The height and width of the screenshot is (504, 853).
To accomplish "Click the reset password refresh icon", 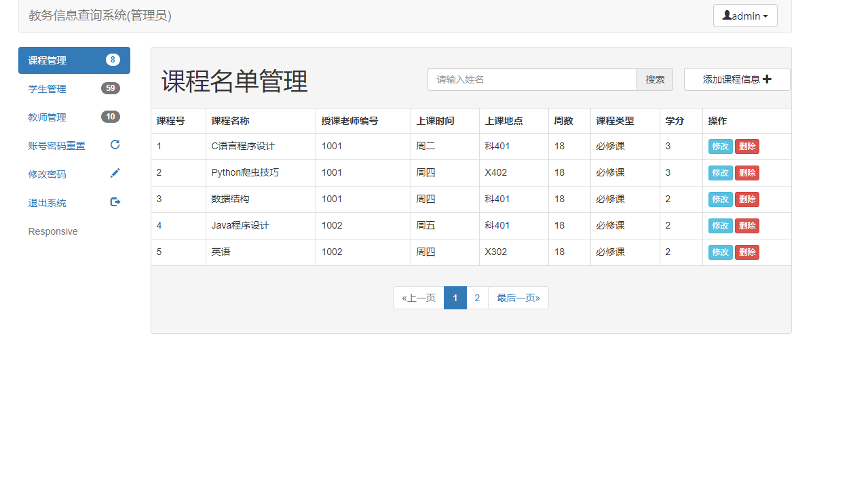I will (115, 144).
